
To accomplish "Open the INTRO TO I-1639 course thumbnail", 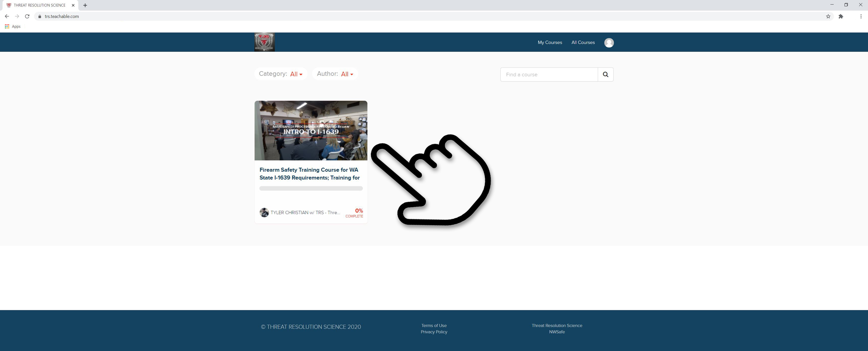I will tap(311, 131).
